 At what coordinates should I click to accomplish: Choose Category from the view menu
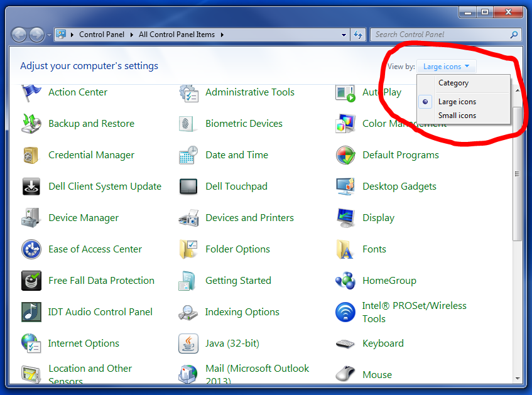464,83
